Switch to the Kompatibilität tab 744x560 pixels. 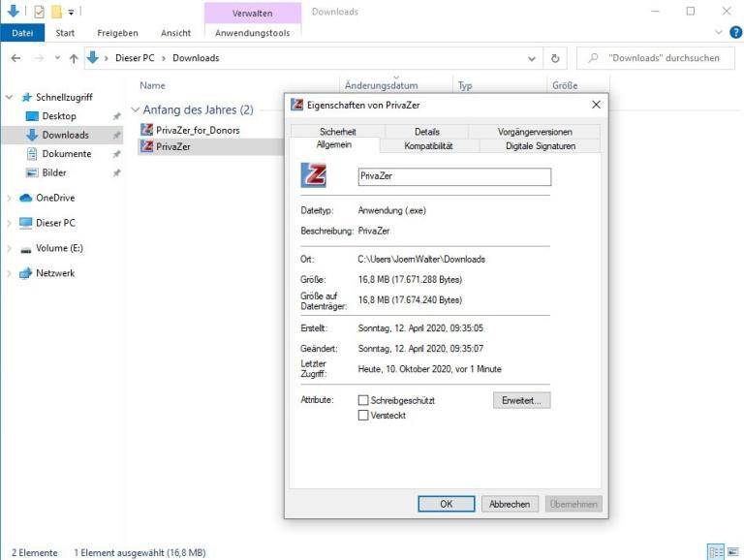click(x=427, y=146)
